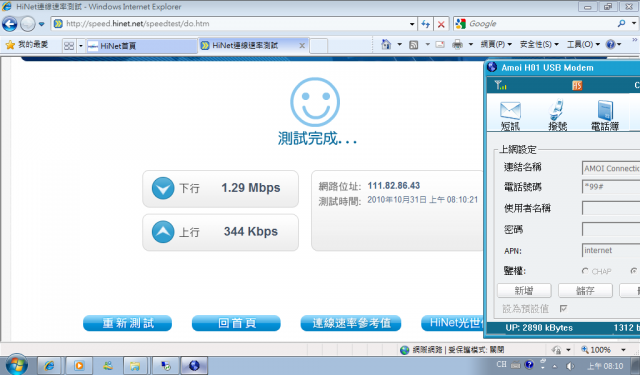Open the file explorer folder on taskbar
The height and width of the screenshot is (375, 640).
pos(135,366)
